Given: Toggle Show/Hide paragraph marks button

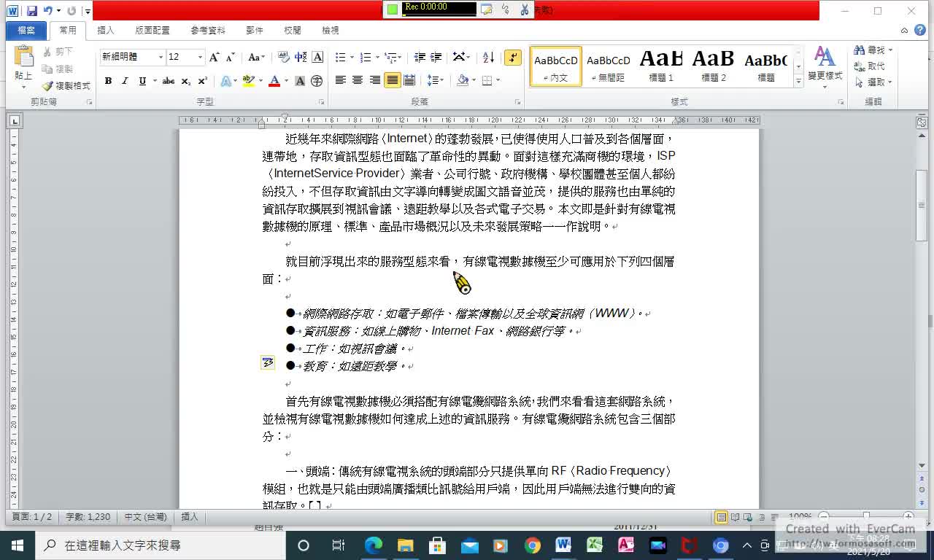Looking at the screenshot, I should (513, 57).
